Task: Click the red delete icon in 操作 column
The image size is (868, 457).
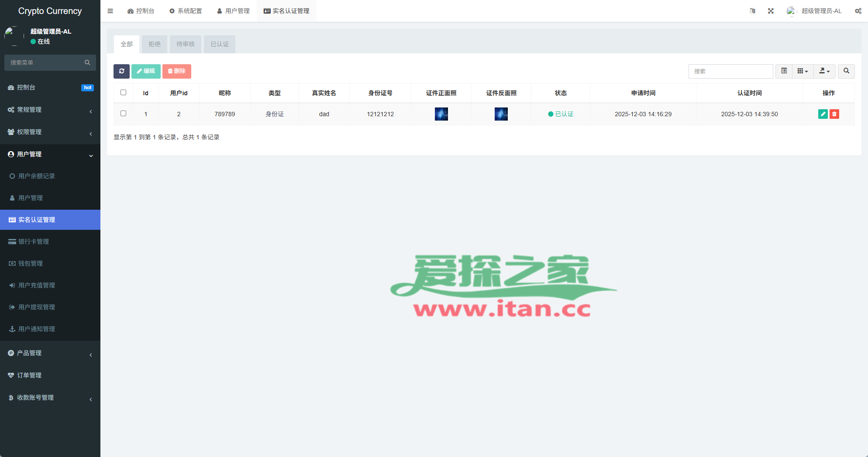Action: (x=834, y=114)
